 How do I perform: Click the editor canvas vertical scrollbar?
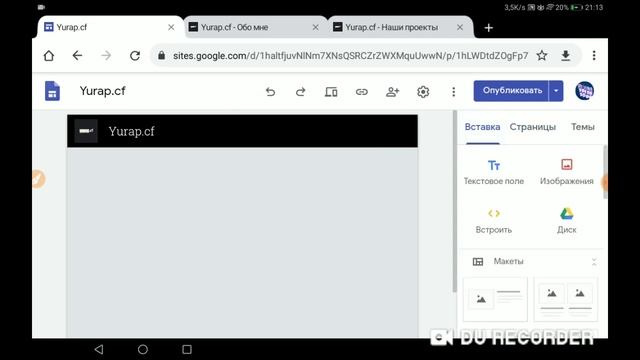coord(454,201)
